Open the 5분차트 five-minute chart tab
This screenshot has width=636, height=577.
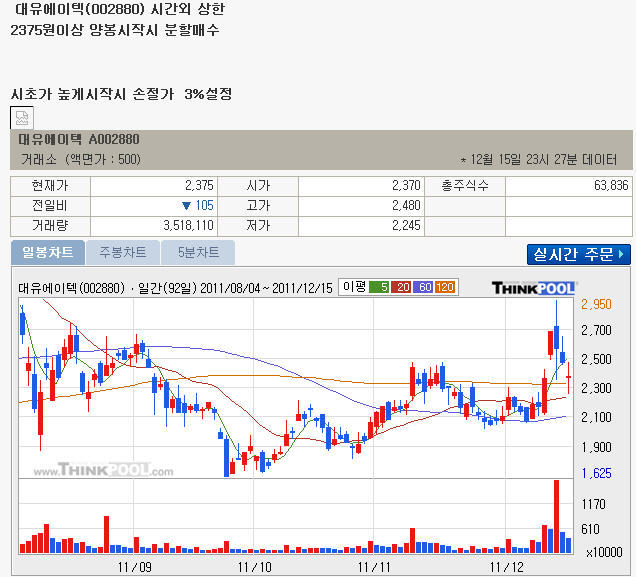click(x=198, y=252)
